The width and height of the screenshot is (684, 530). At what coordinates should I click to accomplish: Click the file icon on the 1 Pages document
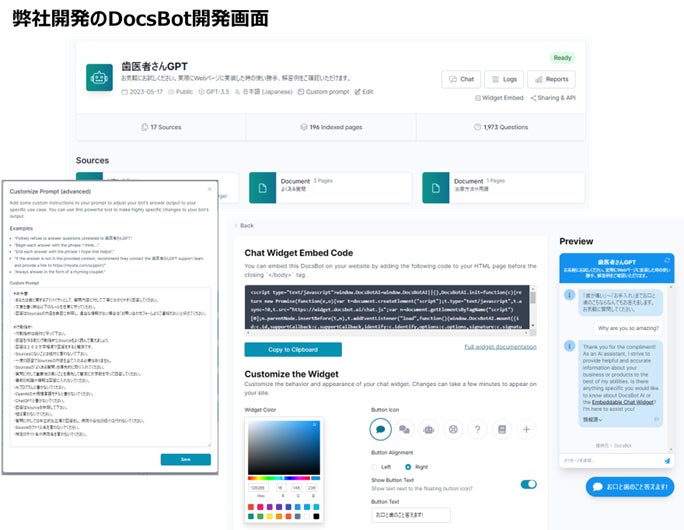(435, 188)
